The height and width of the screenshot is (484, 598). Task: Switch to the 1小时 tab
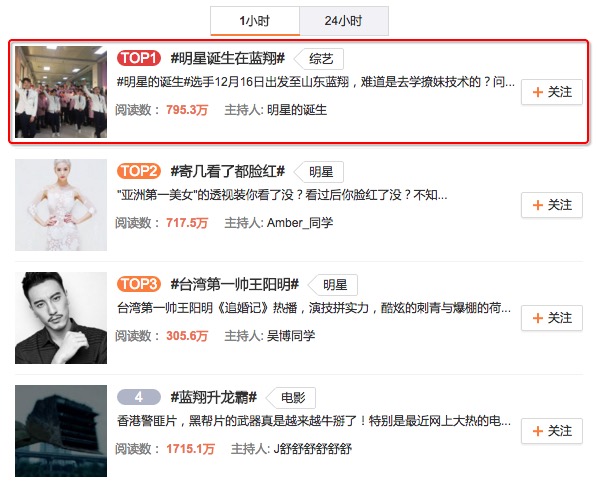point(255,21)
